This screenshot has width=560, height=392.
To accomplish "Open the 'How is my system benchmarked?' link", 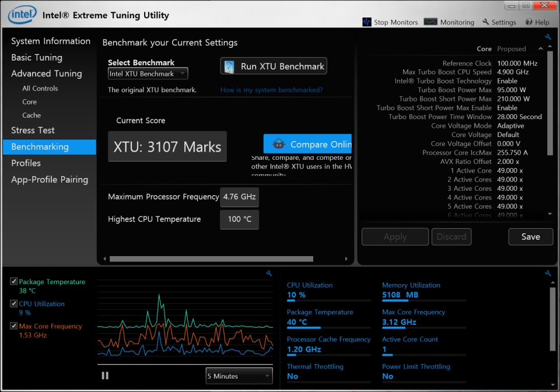I will (x=271, y=90).
